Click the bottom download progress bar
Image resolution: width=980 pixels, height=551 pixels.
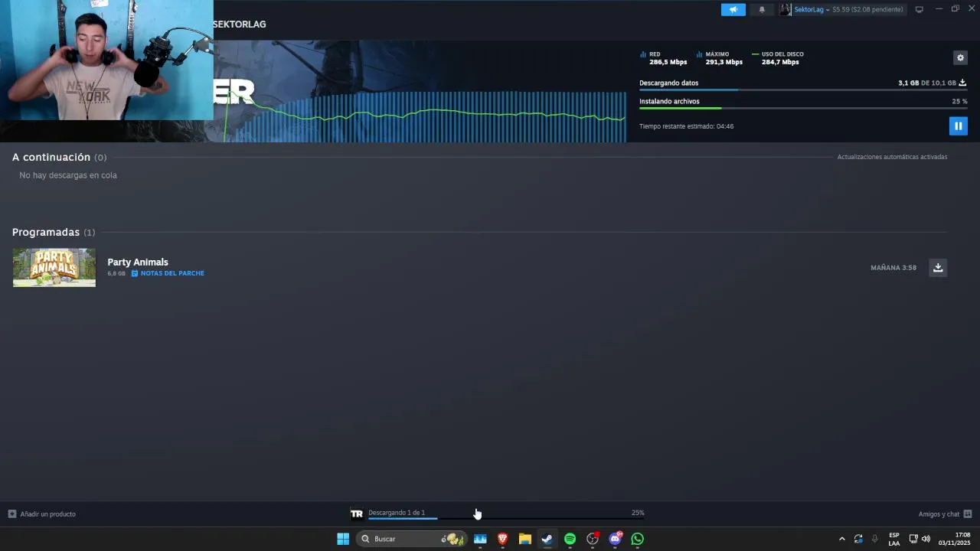pyautogui.click(x=505, y=519)
